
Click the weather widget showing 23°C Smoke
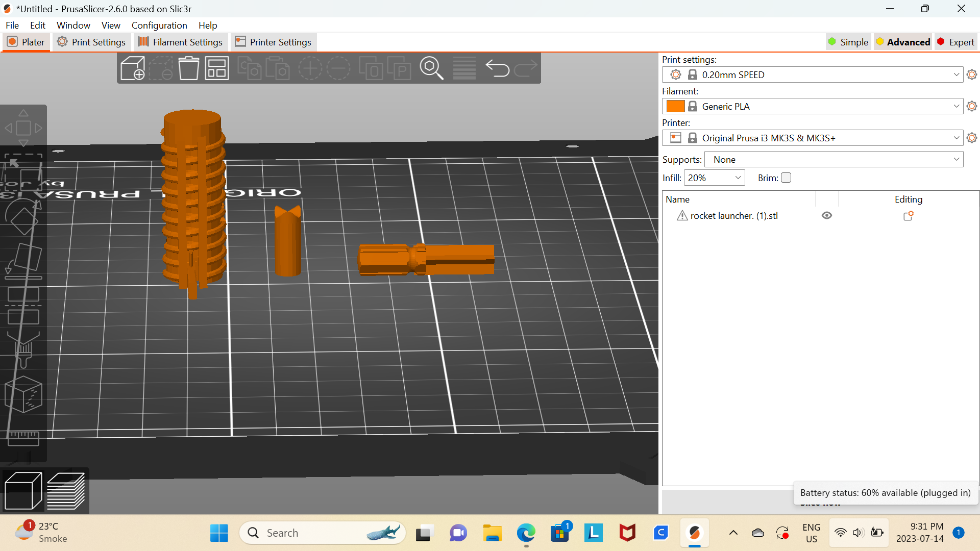pyautogui.click(x=42, y=533)
